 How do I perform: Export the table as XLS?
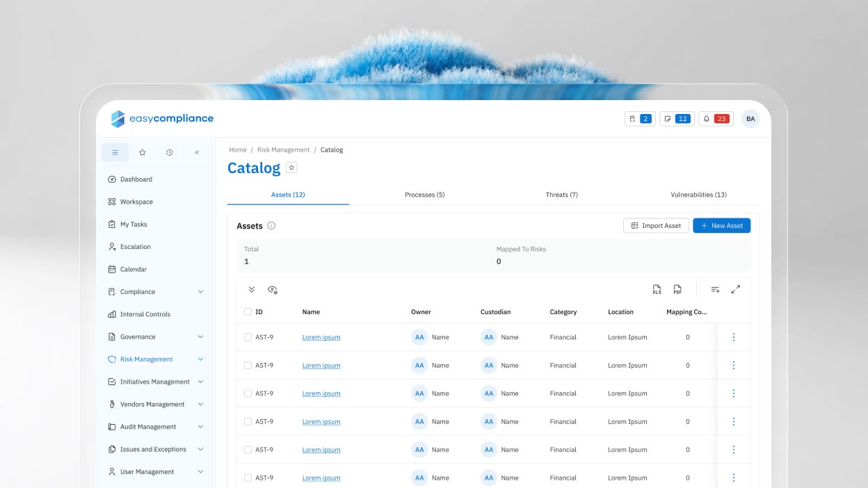coord(657,290)
